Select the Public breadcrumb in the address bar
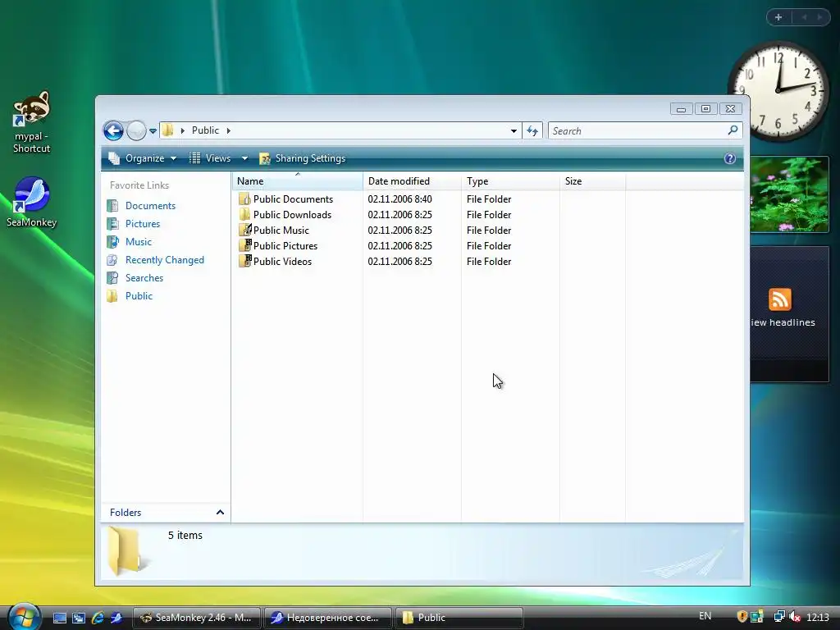 [x=205, y=130]
